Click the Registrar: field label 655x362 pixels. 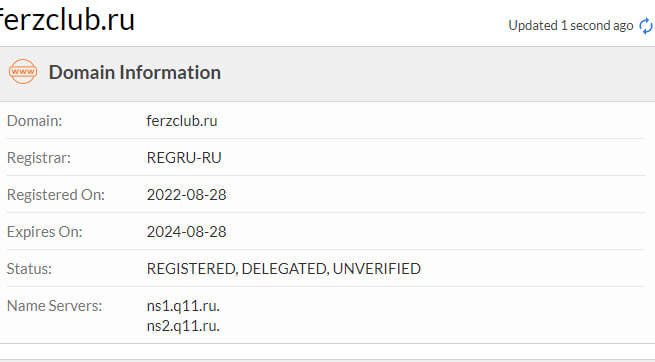click(x=39, y=158)
